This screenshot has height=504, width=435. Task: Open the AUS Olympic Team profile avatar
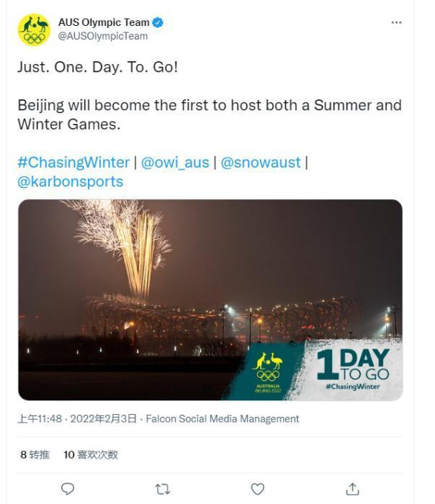[34, 30]
